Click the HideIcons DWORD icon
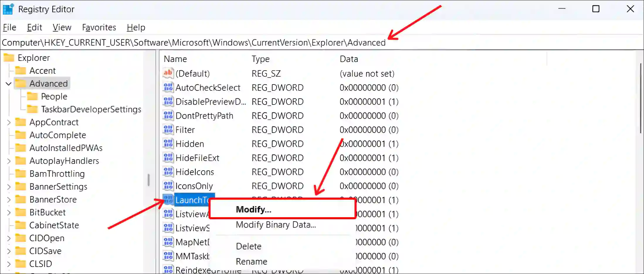Viewport: 644px width, 274px height. (x=168, y=172)
